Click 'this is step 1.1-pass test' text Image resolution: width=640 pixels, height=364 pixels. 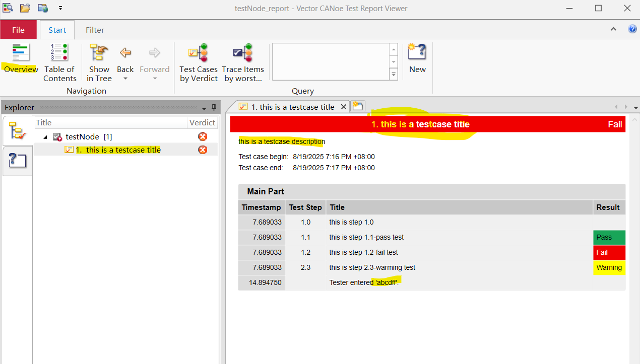point(366,237)
